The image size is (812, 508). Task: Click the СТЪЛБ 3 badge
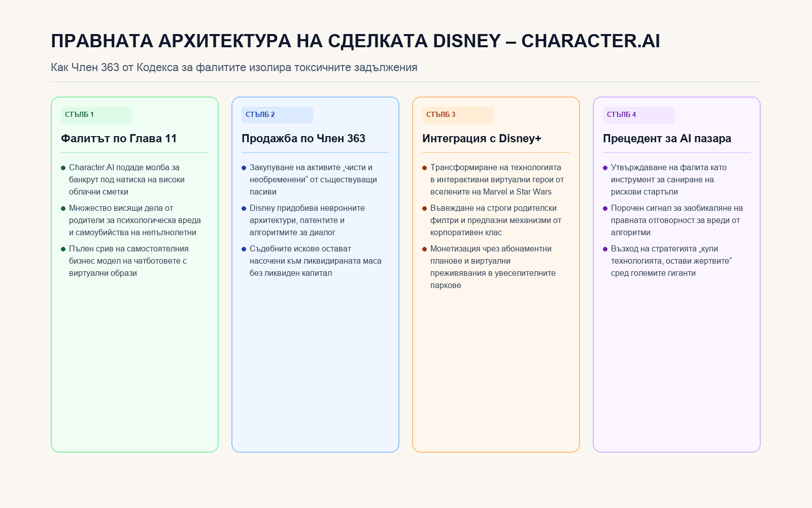pyautogui.click(x=458, y=115)
